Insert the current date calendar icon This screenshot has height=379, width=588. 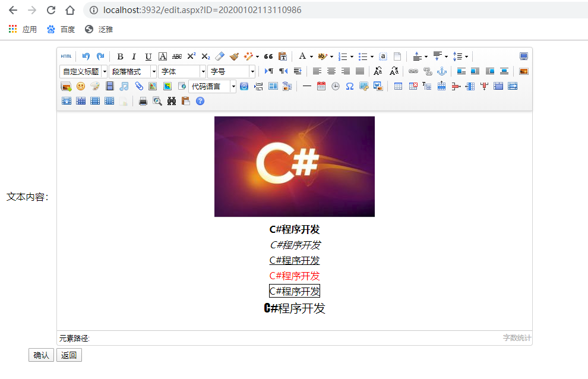tap(321, 86)
